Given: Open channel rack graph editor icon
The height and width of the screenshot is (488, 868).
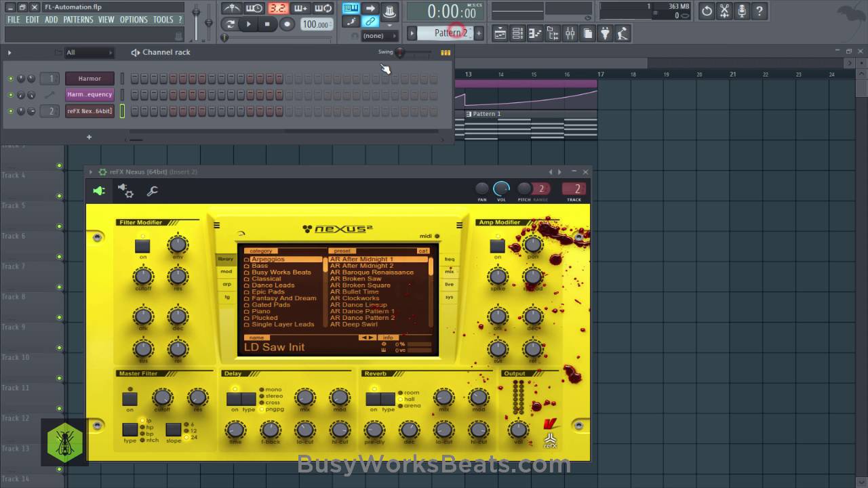Looking at the screenshot, I should [446, 52].
